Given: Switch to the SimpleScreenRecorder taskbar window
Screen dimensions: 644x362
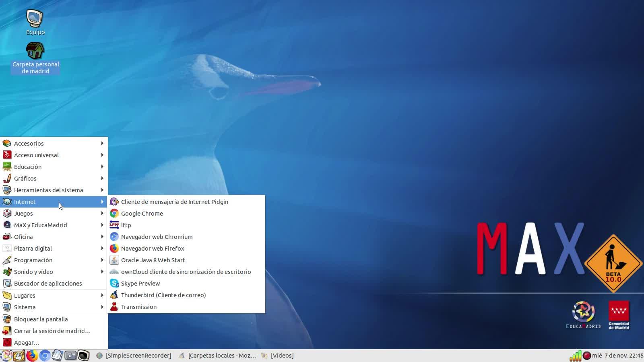Looking at the screenshot, I should pos(134,356).
